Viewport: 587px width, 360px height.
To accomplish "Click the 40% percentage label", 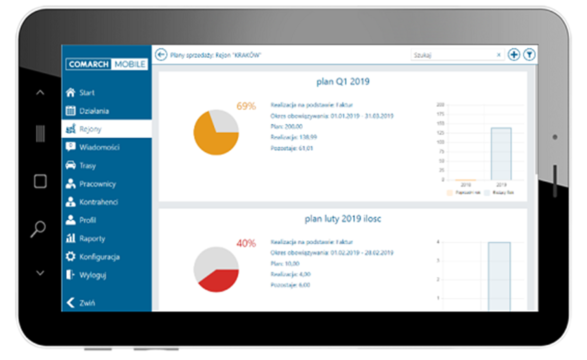I will coord(246,244).
